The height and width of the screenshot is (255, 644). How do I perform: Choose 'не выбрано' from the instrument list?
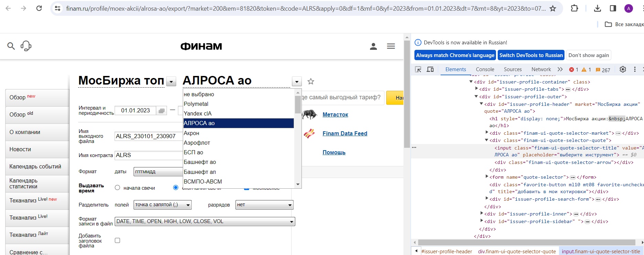pos(239,94)
